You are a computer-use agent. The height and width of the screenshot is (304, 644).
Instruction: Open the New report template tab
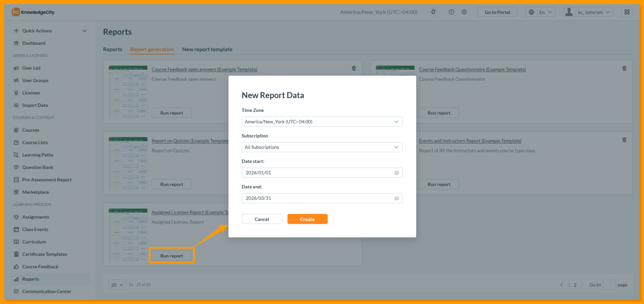207,49
